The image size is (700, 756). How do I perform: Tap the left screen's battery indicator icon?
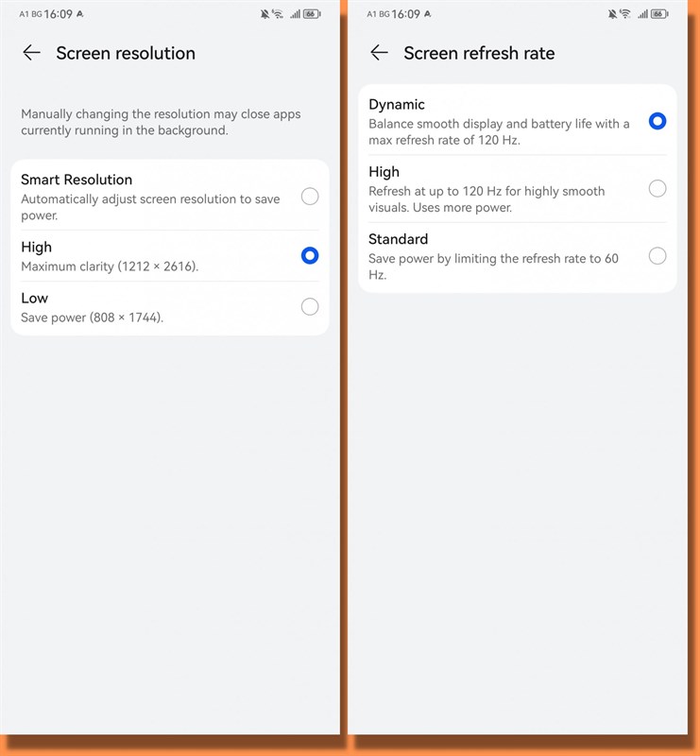[x=312, y=14]
